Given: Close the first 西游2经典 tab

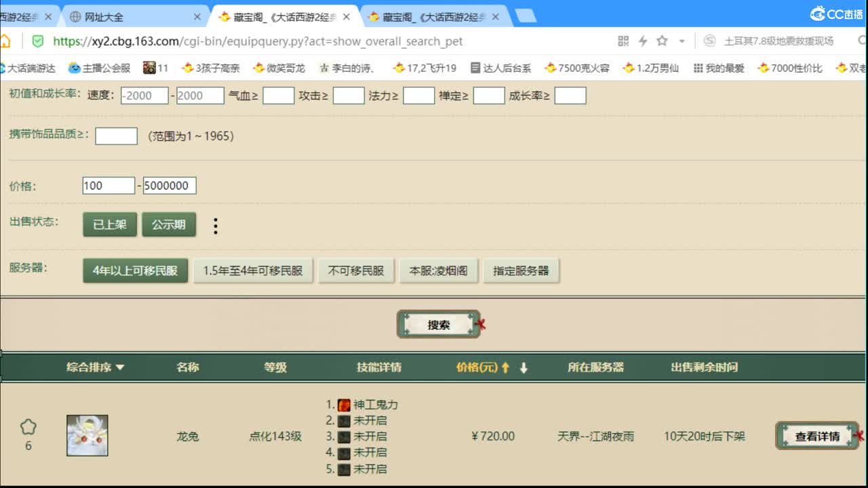Looking at the screenshot, I should 47,17.
